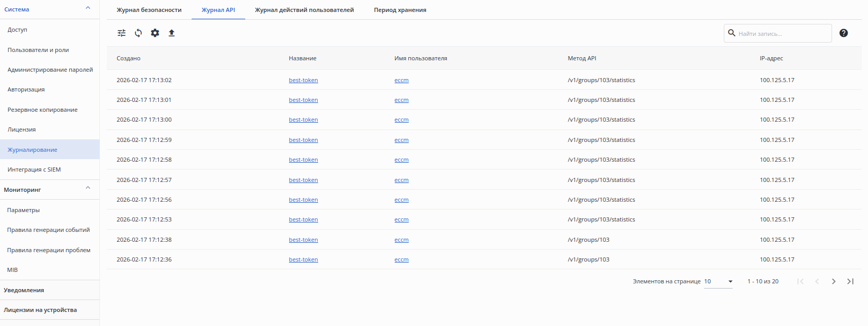
Task: Click the refresh log icon
Action: click(x=139, y=33)
